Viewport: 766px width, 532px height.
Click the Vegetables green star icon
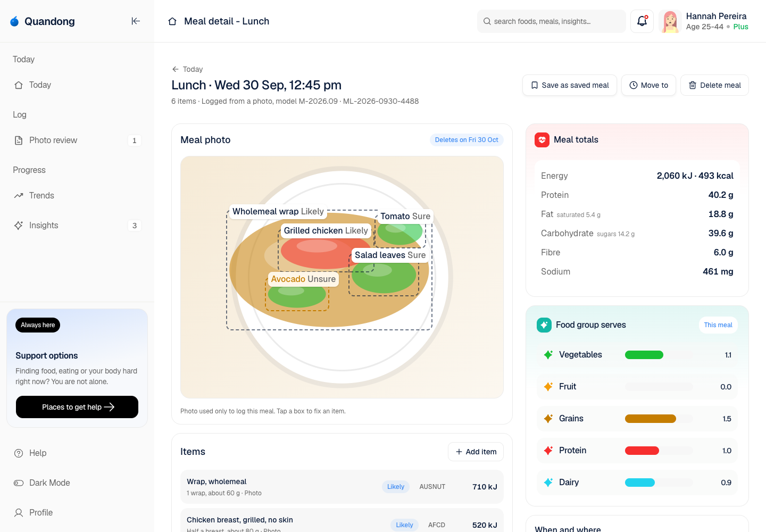548,355
